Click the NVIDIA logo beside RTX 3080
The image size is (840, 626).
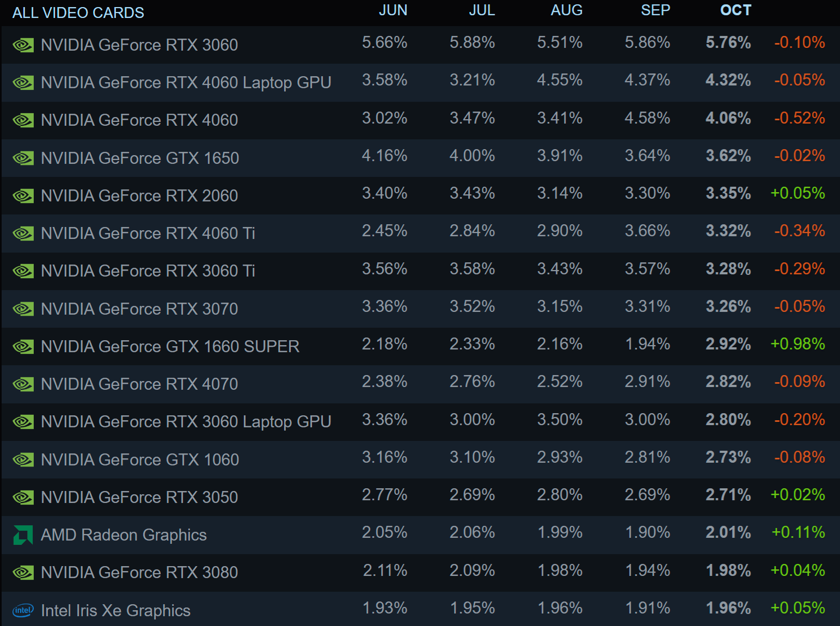coord(23,573)
